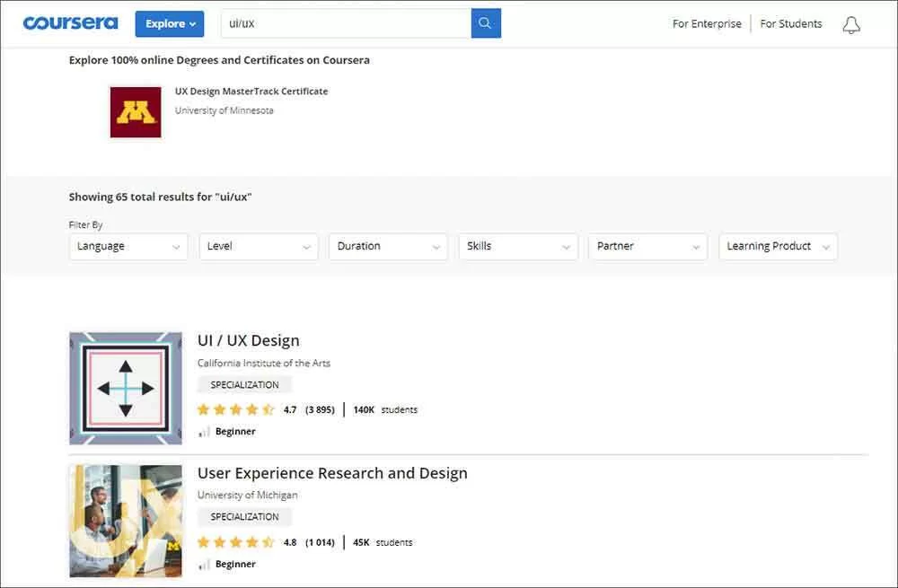Screen dimensions: 898x588
Task: Open the Explore dropdown menu
Action: (x=170, y=23)
